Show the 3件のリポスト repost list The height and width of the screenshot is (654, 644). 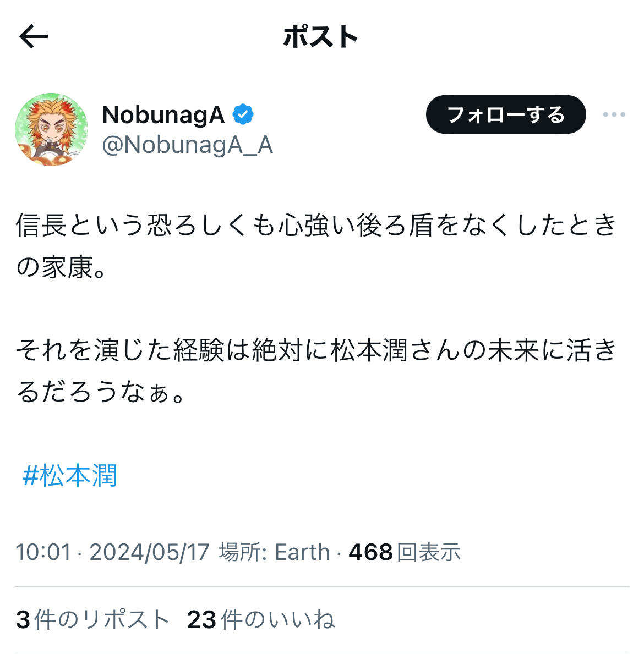pyautogui.click(x=92, y=619)
